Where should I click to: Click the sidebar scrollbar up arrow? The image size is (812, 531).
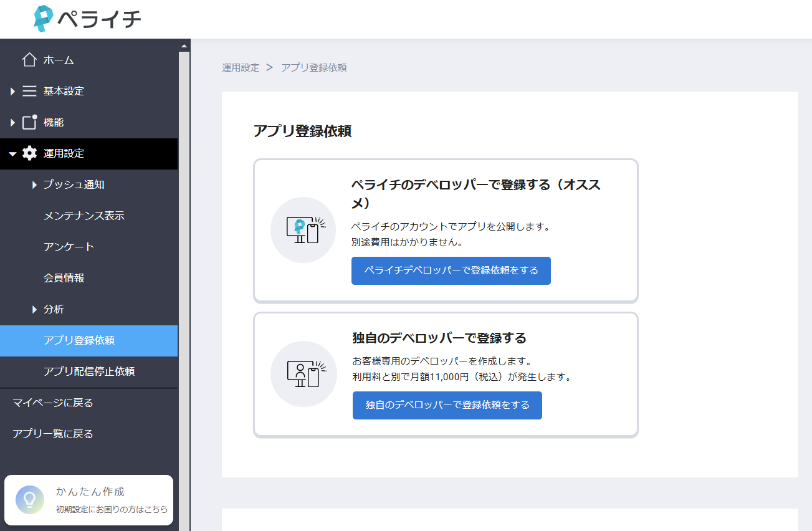tap(184, 45)
